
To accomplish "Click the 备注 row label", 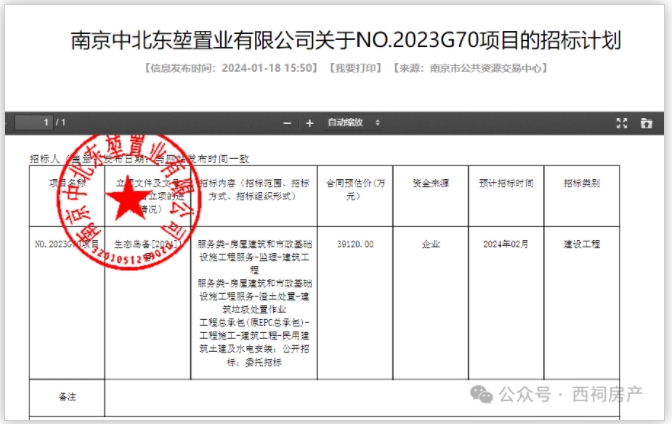I will (67, 397).
